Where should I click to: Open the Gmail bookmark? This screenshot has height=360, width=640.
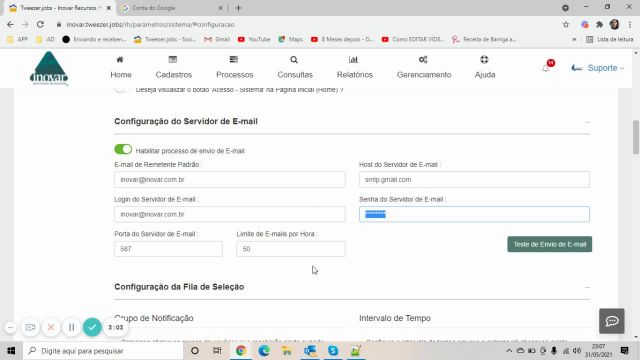coord(217,39)
